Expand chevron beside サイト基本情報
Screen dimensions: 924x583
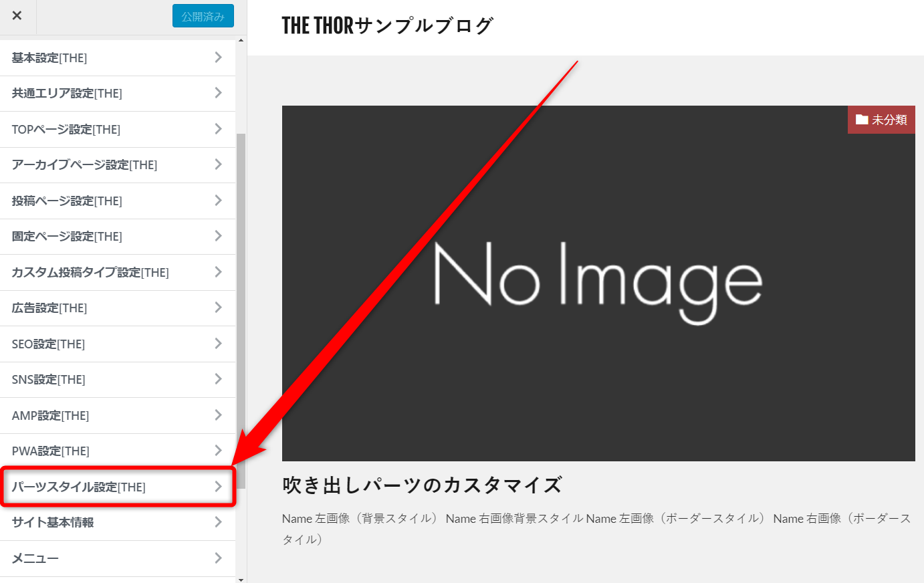coord(218,522)
